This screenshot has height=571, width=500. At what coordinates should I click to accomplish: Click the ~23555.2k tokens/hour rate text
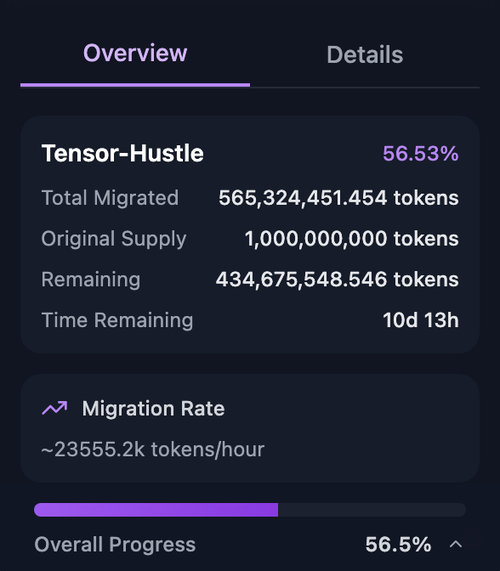click(153, 449)
